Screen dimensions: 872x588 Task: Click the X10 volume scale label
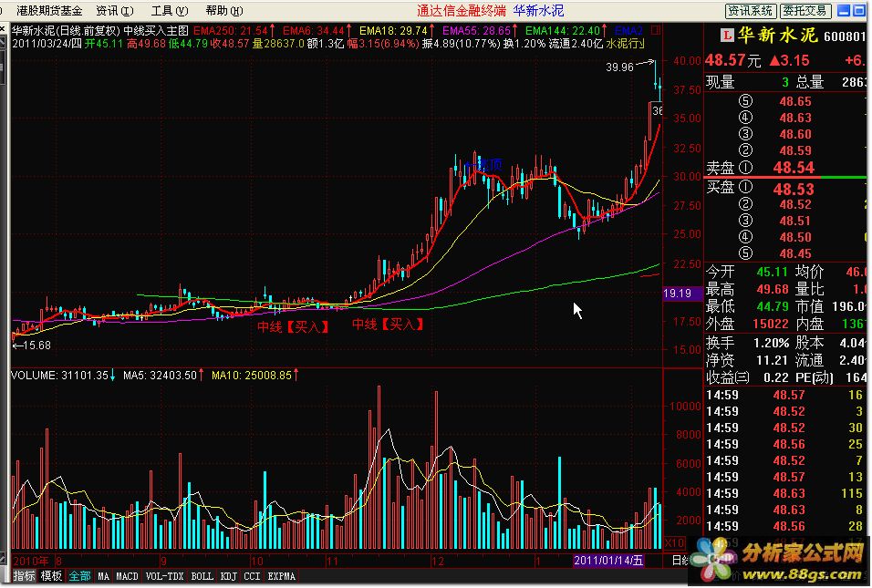pyautogui.click(x=675, y=542)
